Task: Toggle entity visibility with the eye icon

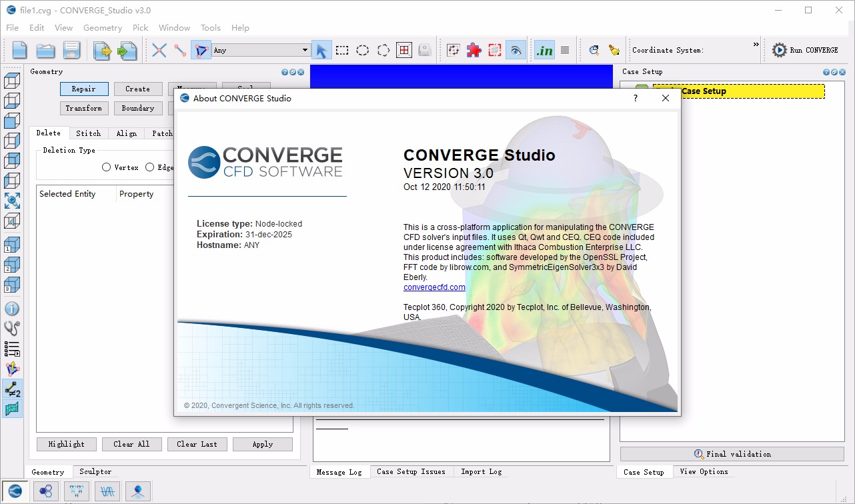Action: (x=516, y=50)
